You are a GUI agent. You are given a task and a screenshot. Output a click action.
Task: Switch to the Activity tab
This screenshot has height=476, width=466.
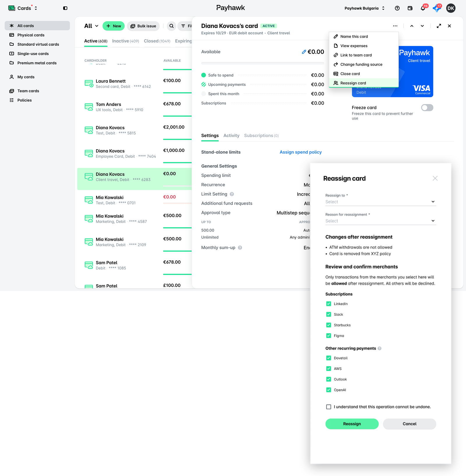[231, 136]
